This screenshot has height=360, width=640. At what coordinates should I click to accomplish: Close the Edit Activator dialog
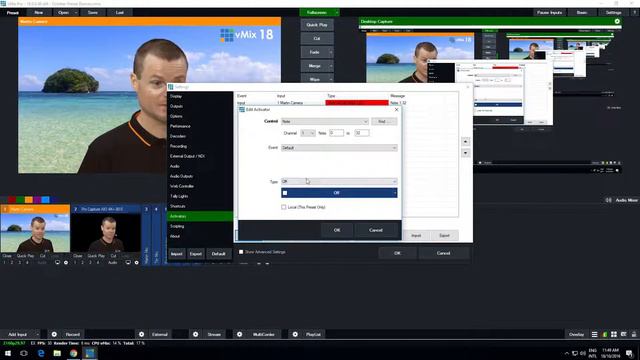click(x=396, y=109)
